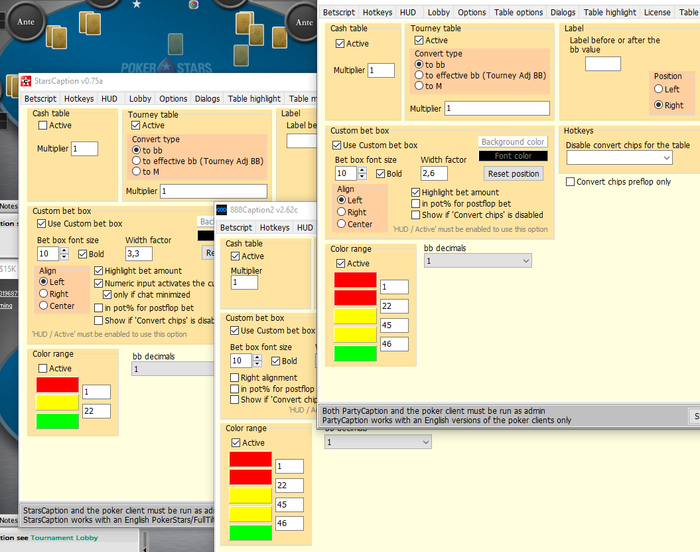The image size is (700, 552).
Task: Click the left Ante chip on the poker table
Action: coord(25,21)
